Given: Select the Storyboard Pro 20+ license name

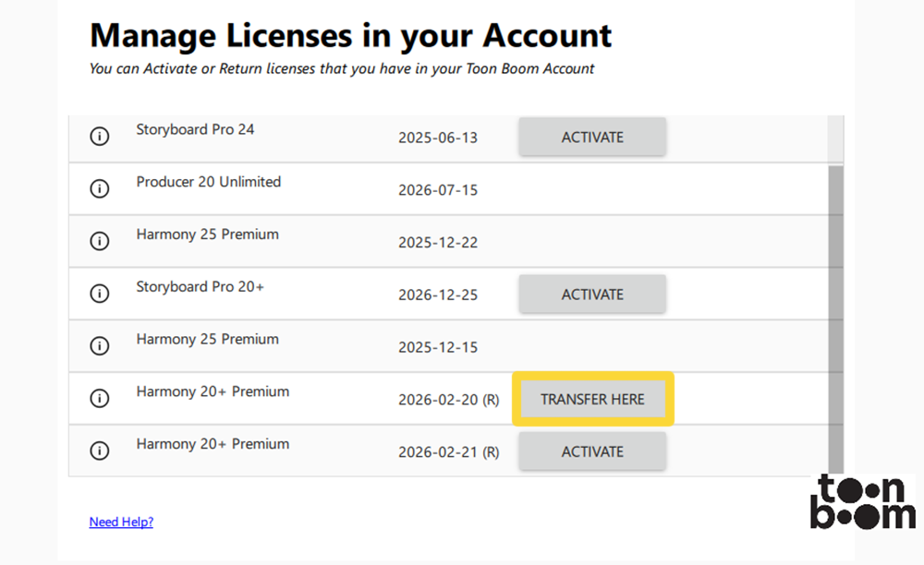Looking at the screenshot, I should [x=200, y=287].
